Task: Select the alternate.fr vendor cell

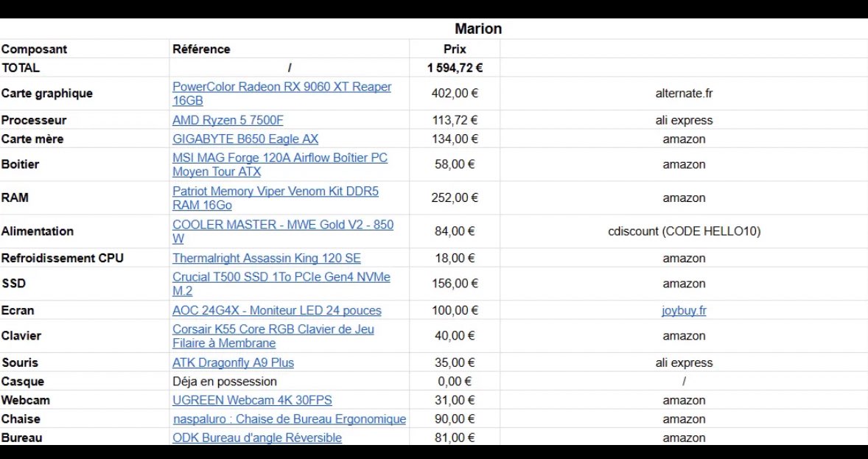Action: pos(684,94)
